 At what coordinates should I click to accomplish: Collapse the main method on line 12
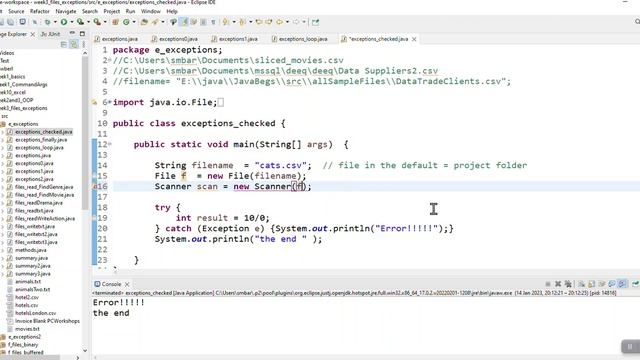(x=110, y=144)
